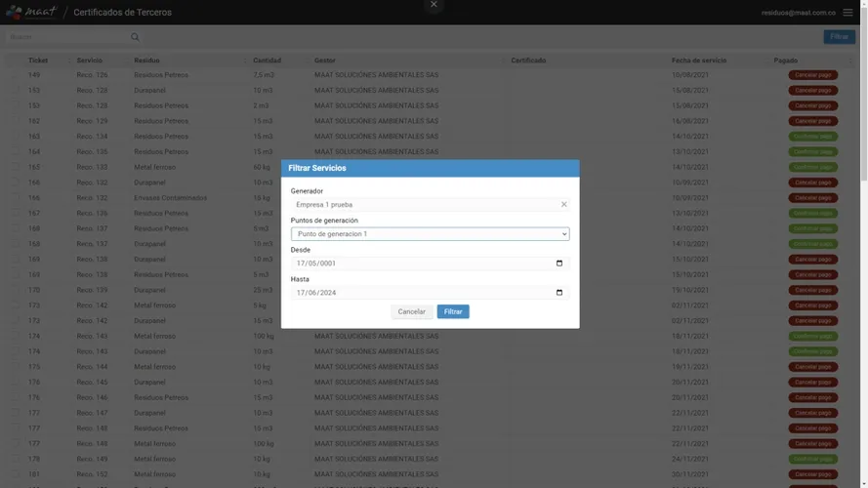Close the modal with the top X icon
The height and width of the screenshot is (488, 868).
pyautogui.click(x=434, y=5)
